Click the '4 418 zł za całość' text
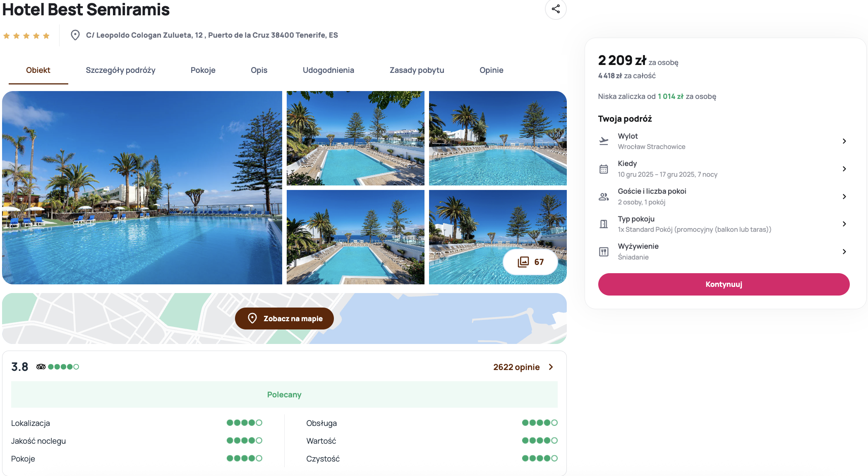 click(x=627, y=76)
